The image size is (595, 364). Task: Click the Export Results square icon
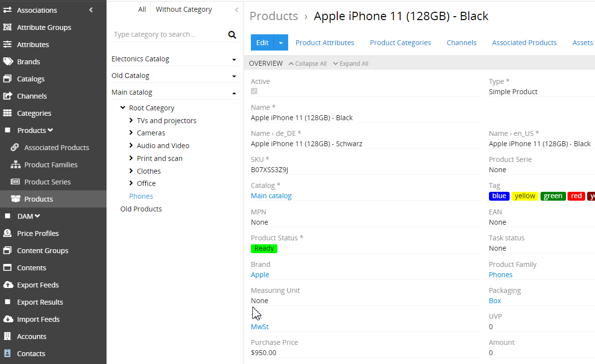click(x=7, y=302)
